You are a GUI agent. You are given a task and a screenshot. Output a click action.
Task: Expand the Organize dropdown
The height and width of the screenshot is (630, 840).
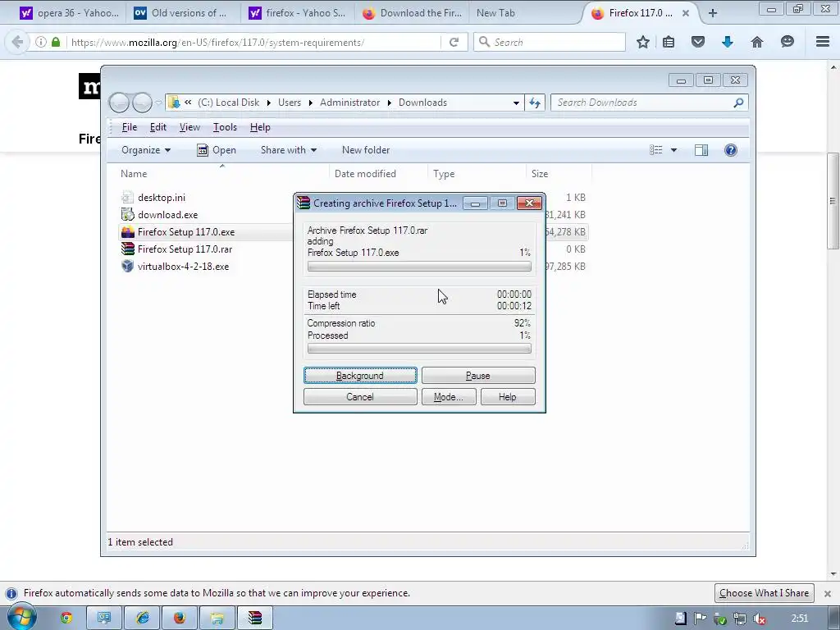coord(146,150)
